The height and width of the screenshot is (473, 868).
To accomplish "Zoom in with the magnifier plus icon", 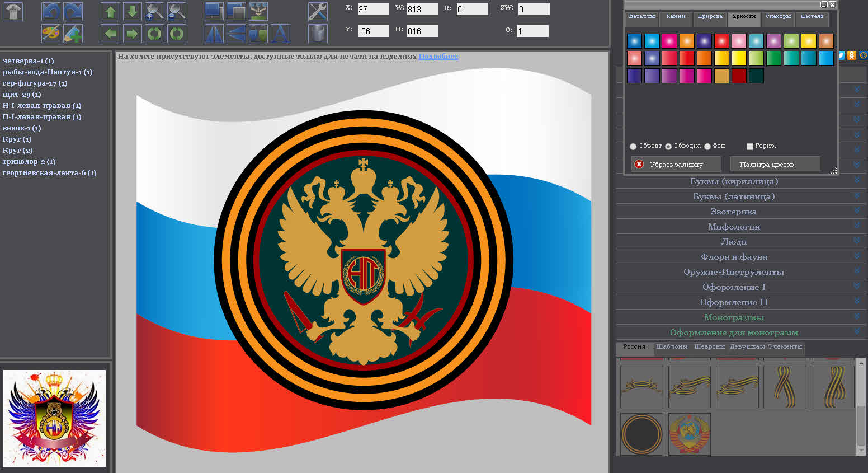I will 154,12.
